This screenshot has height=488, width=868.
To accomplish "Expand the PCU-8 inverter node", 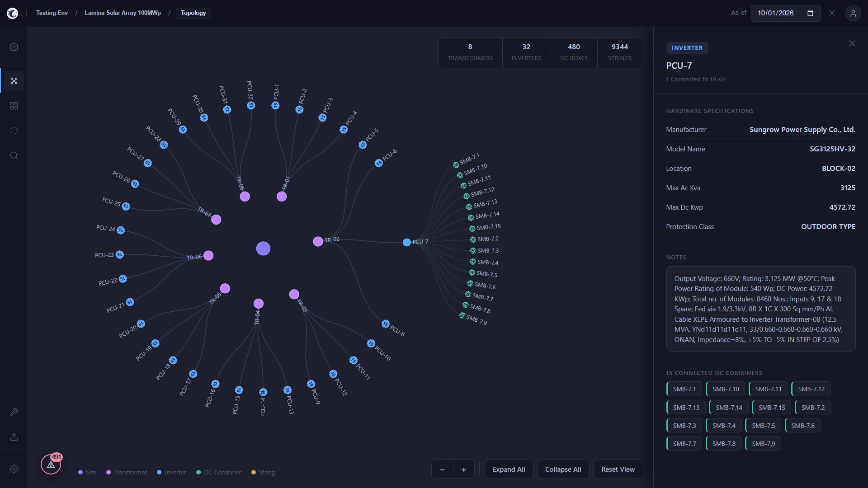I will coord(385,324).
